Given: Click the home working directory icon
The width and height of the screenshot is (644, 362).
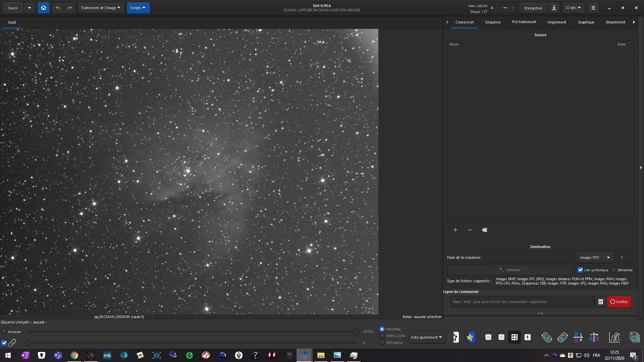Looking at the screenshot, I should click(x=43, y=8).
